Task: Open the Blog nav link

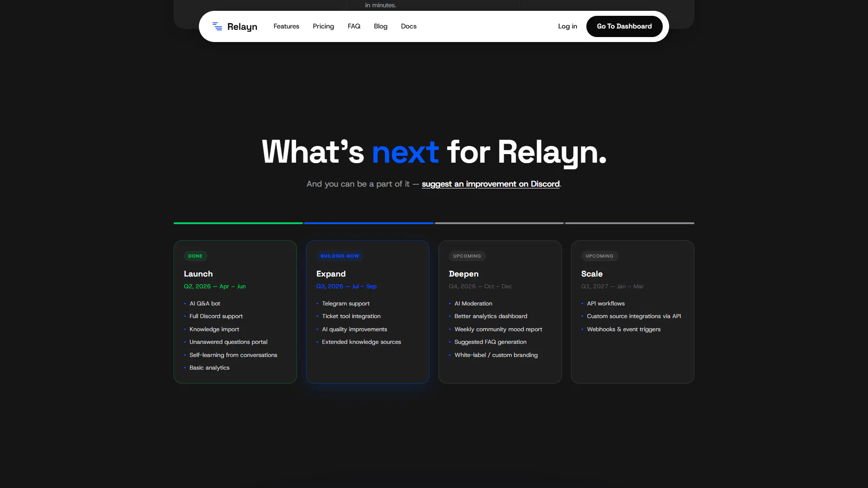Action: [381, 26]
